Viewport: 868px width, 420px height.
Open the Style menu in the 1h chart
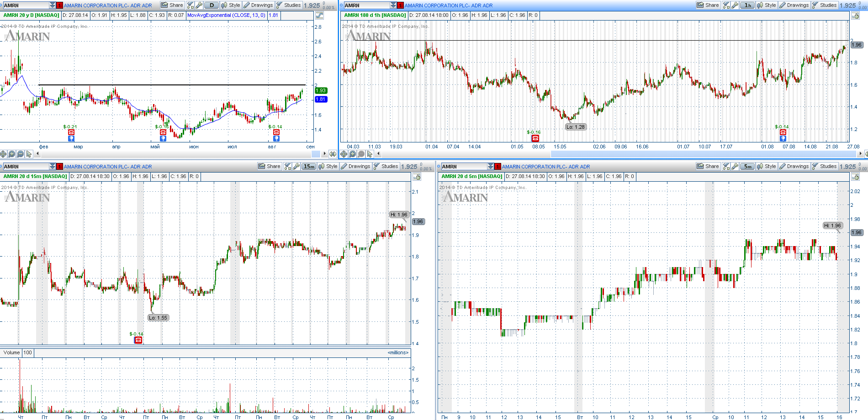767,5
